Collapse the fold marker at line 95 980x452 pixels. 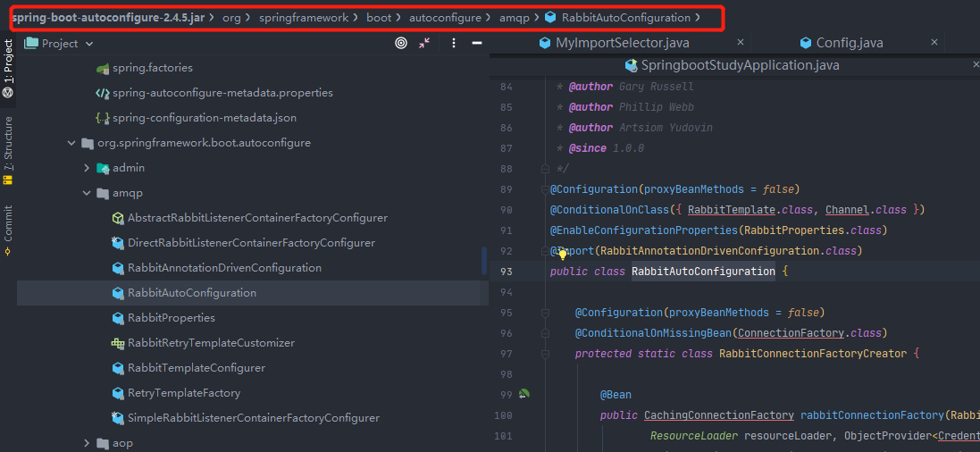point(544,313)
